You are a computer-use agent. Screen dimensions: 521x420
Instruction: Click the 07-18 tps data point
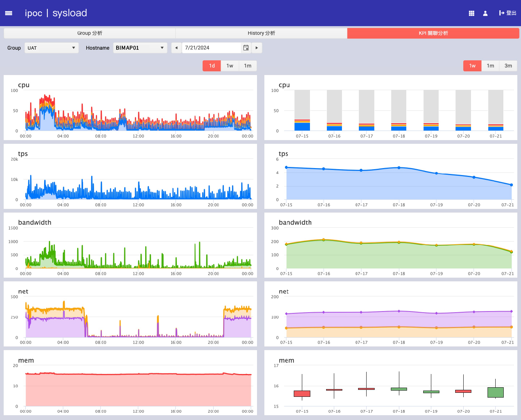coord(399,168)
